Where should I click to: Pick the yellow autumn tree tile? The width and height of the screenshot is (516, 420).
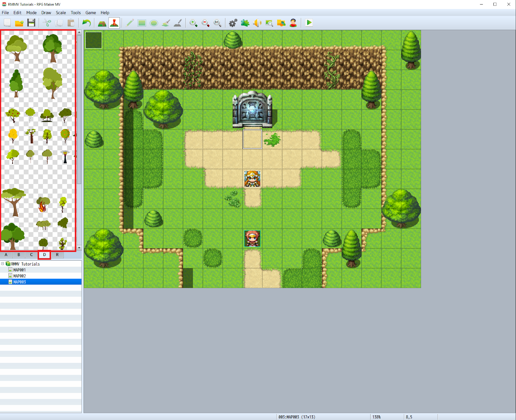[x=13, y=136]
